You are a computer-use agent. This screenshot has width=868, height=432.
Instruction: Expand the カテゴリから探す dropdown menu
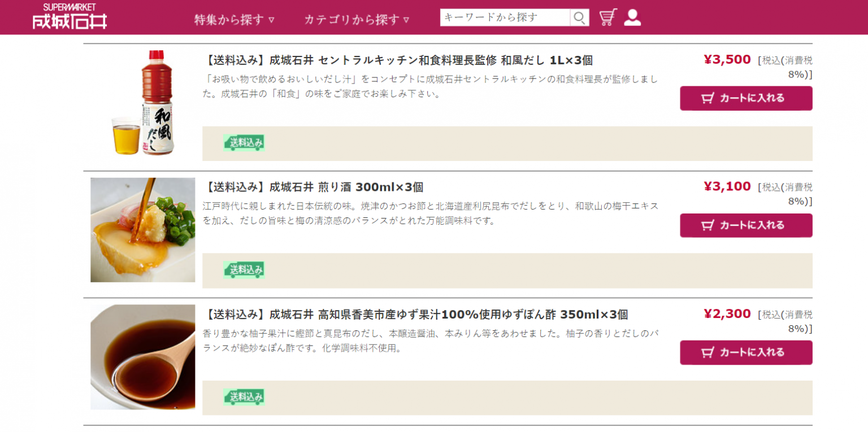pyautogui.click(x=357, y=20)
